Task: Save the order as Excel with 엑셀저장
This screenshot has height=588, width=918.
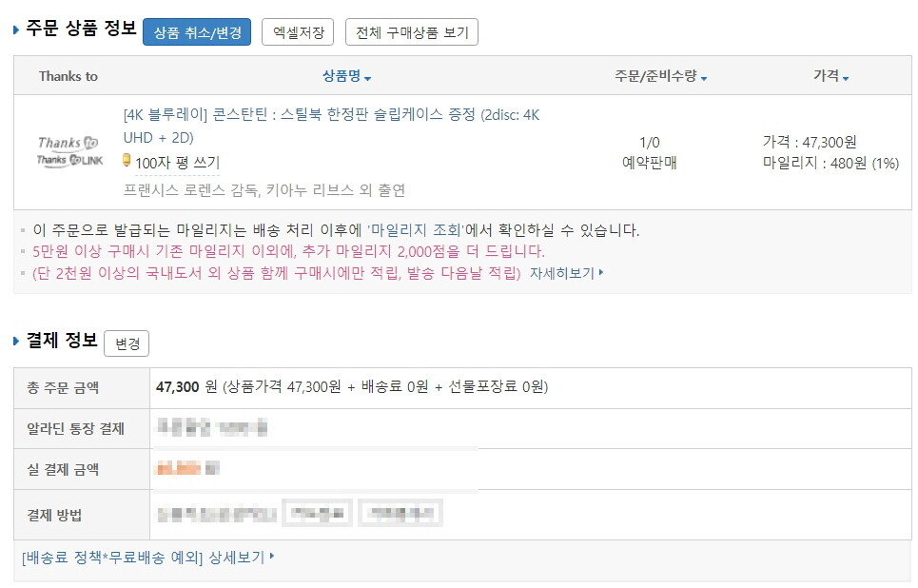Action: 297,32
